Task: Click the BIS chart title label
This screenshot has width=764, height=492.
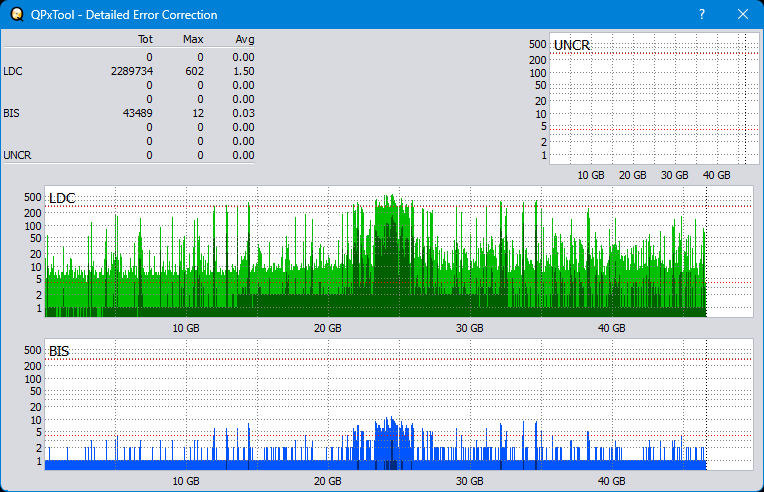Action: click(x=59, y=351)
